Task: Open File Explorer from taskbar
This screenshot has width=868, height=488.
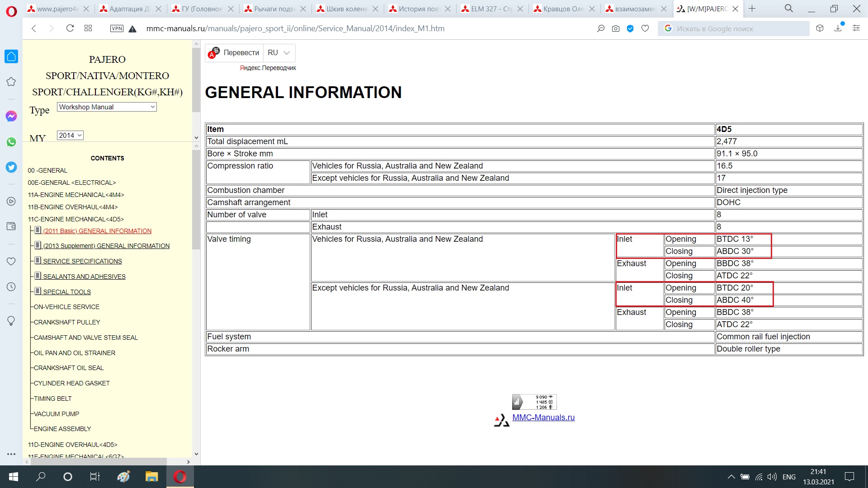Action: click(x=151, y=477)
